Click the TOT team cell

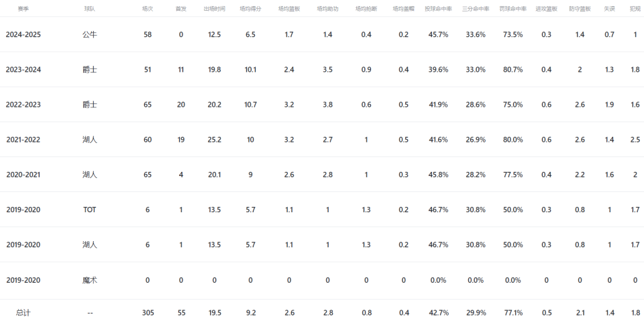pos(89,210)
